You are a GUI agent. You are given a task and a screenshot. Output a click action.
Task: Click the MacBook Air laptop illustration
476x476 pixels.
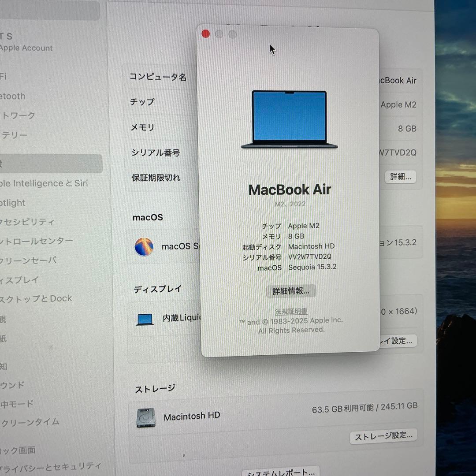pos(290,118)
